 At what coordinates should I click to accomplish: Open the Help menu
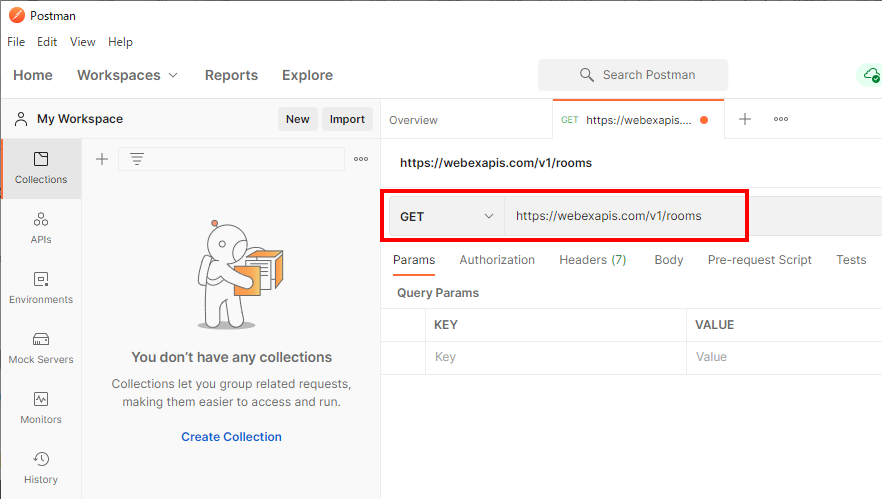tap(120, 42)
